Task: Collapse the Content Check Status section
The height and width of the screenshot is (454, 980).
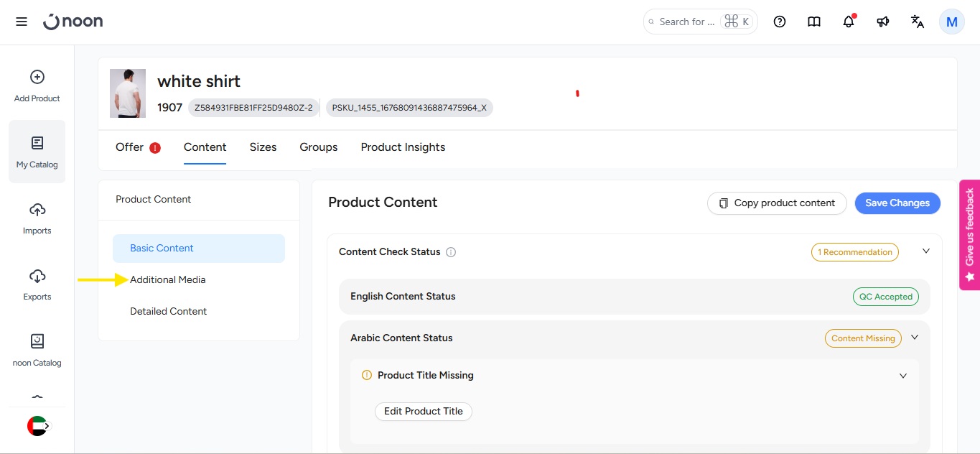Action: [x=926, y=251]
